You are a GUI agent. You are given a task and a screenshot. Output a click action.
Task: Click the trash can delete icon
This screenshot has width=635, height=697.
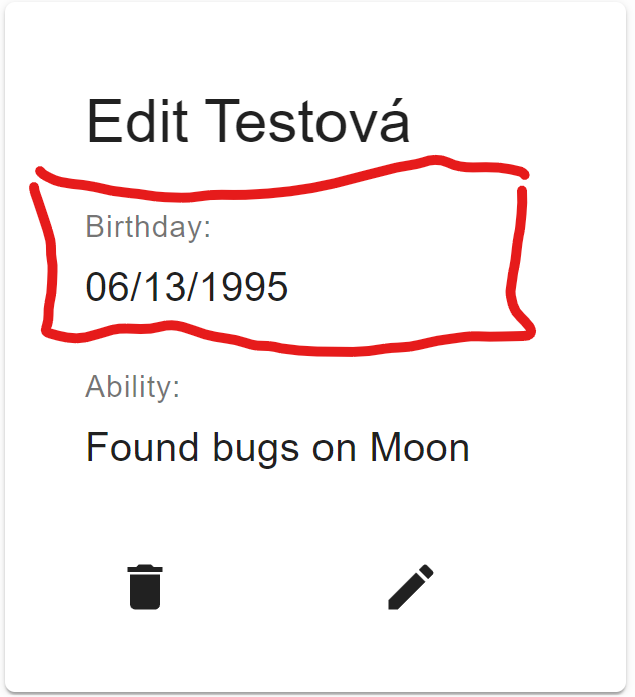click(x=145, y=587)
